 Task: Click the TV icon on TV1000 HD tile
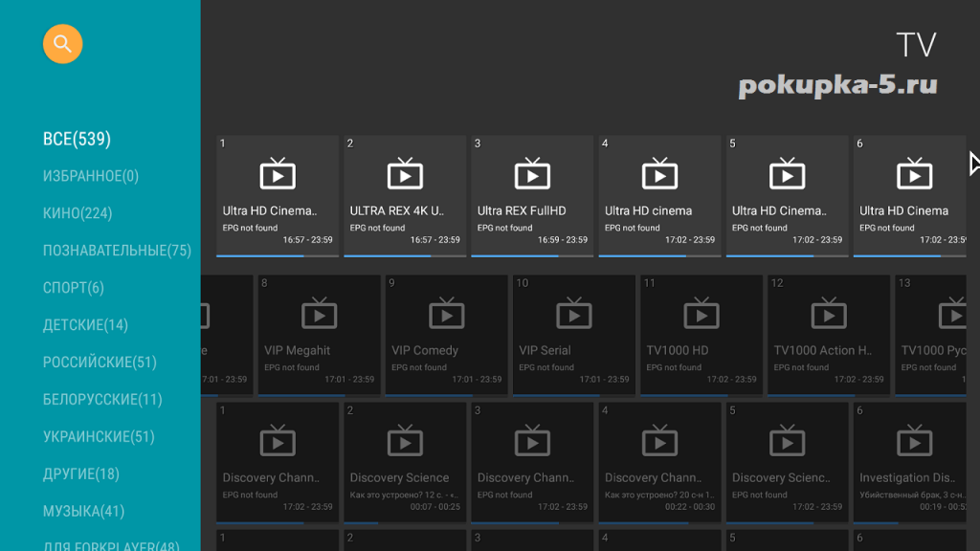pos(701,314)
